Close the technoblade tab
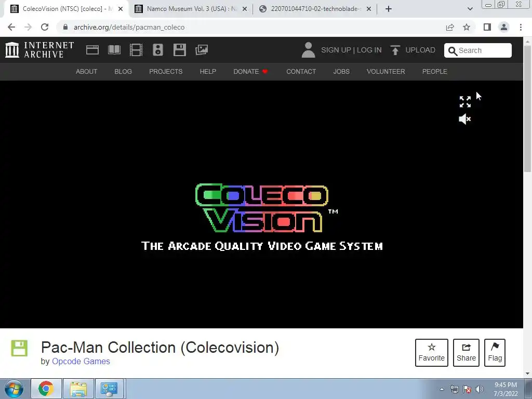Viewport: 532px width, 399px height. tap(369, 9)
